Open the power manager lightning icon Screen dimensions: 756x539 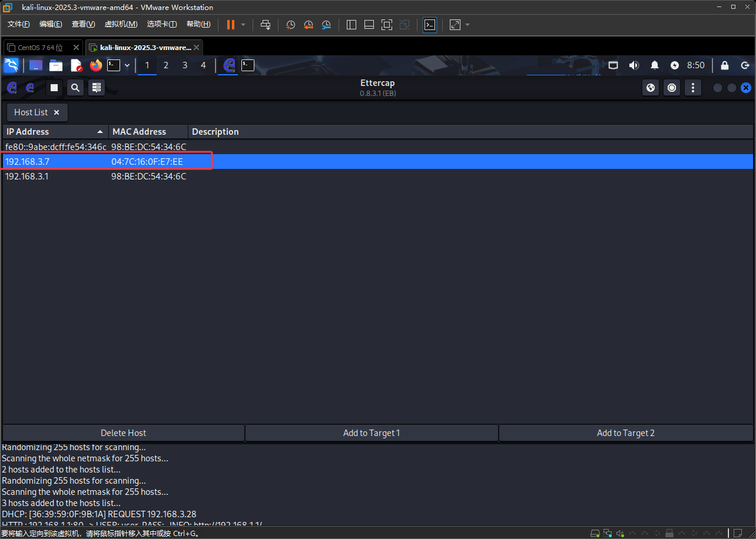coord(675,65)
